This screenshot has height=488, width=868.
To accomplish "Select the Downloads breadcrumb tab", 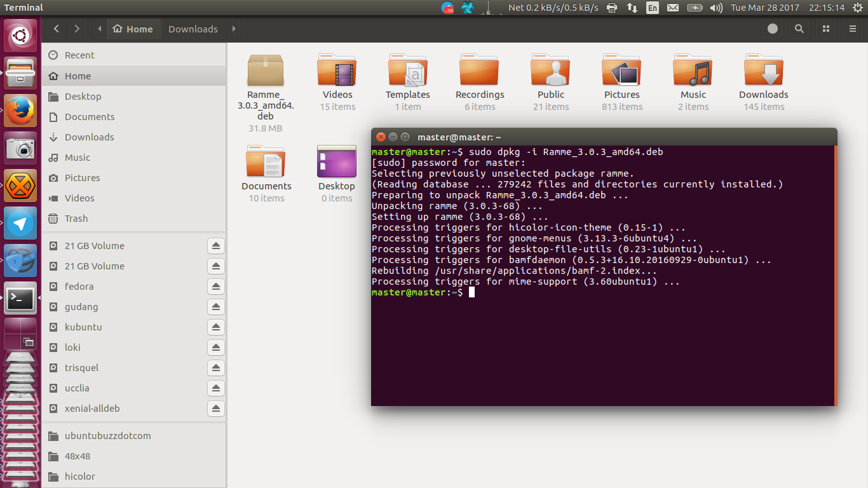I will click(x=193, y=29).
